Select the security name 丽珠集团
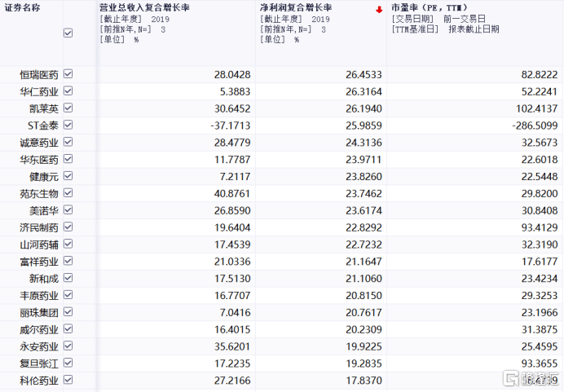 (39, 312)
